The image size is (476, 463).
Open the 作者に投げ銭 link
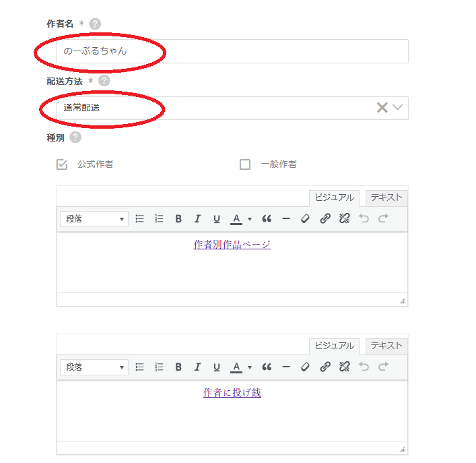(232, 393)
